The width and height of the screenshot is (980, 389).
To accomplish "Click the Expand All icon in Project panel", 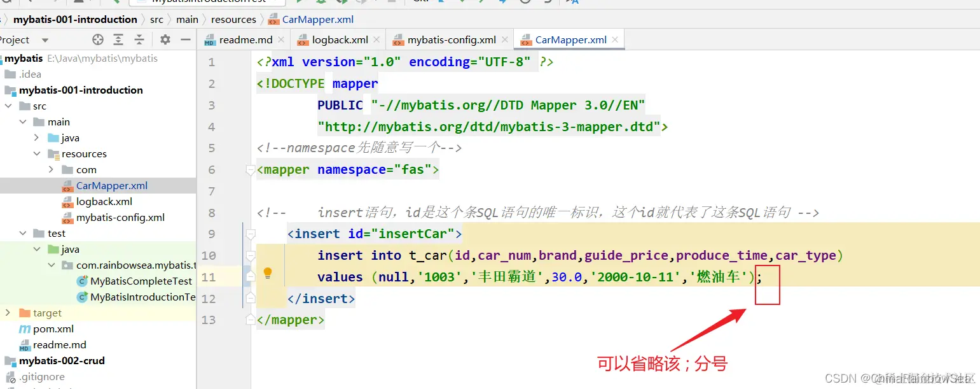I will (118, 39).
